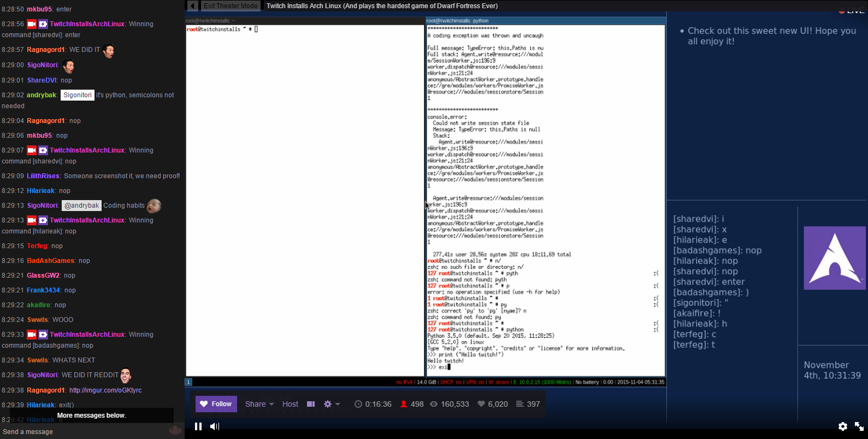Click the print ("Hello twitch!") terminal line

coord(465,355)
